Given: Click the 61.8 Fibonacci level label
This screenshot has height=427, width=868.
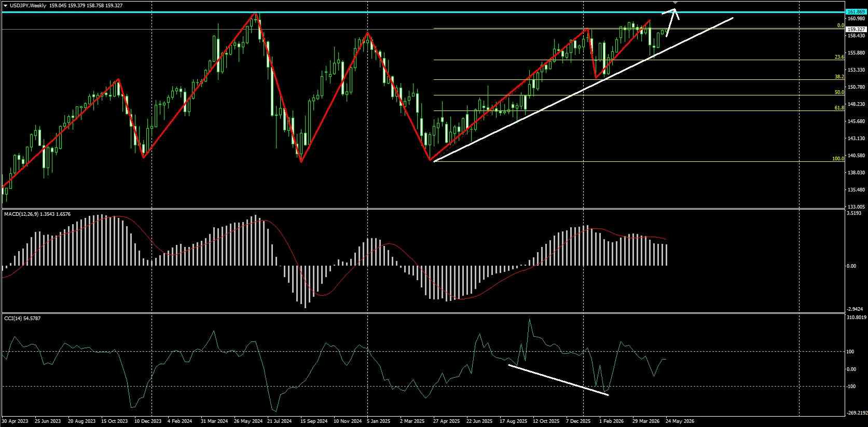Looking at the screenshot, I should 839,108.
